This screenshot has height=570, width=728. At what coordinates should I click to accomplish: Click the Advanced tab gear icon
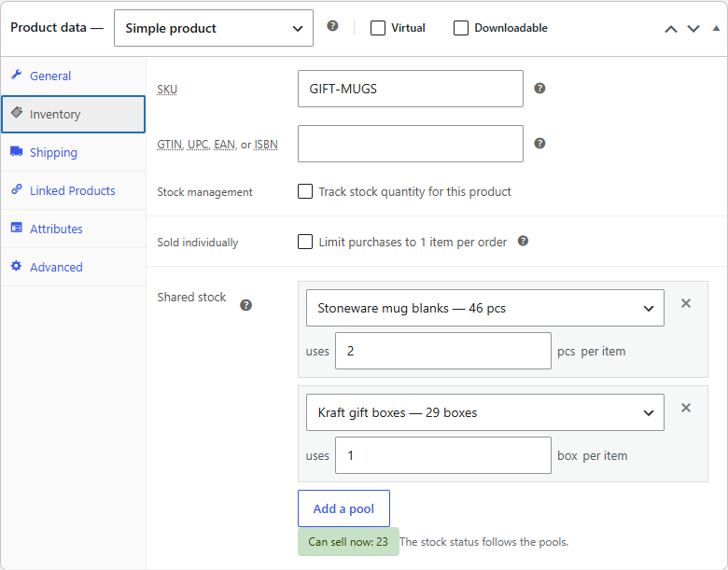tap(16, 266)
